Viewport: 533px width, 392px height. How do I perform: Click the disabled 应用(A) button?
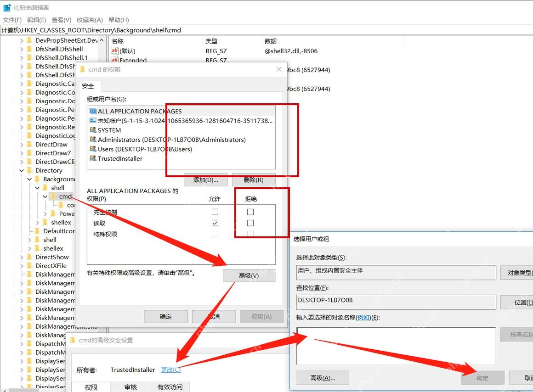(261, 317)
